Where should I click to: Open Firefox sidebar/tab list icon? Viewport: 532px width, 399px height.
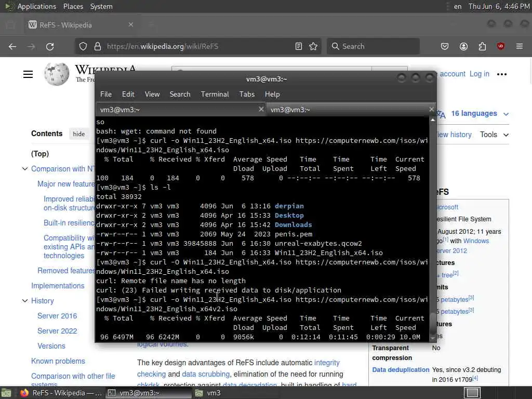(10, 25)
